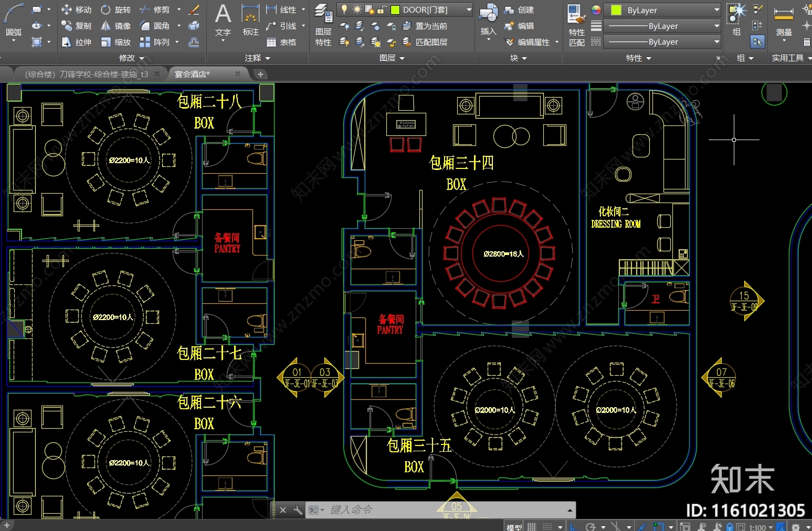Click the green ByLayer object color swatch

click(x=616, y=10)
